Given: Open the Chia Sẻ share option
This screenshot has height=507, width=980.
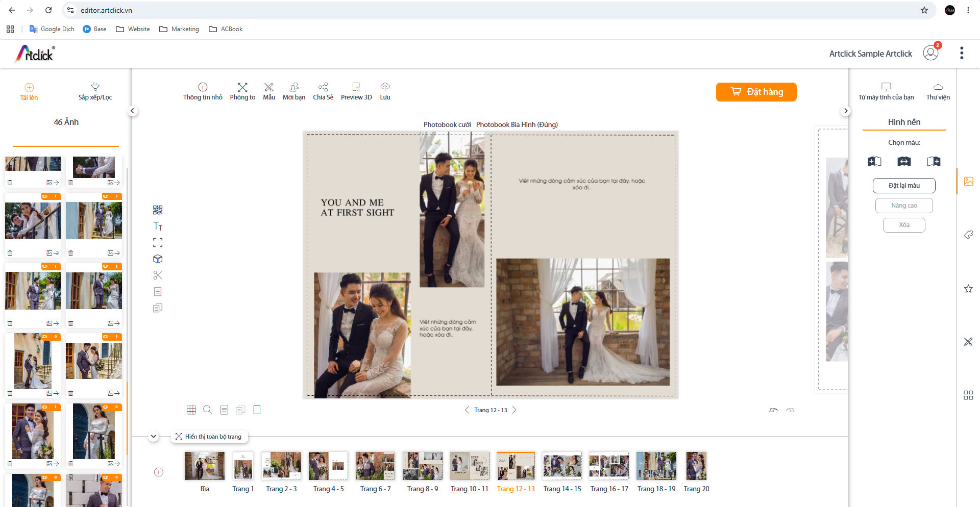Looking at the screenshot, I should click(x=323, y=91).
